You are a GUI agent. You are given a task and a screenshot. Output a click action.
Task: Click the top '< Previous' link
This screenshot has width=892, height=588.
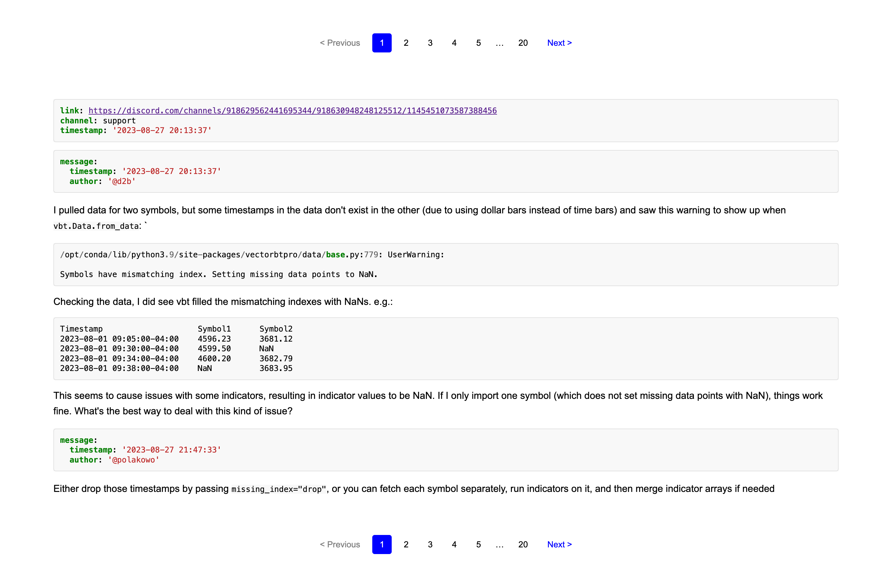[x=340, y=43]
